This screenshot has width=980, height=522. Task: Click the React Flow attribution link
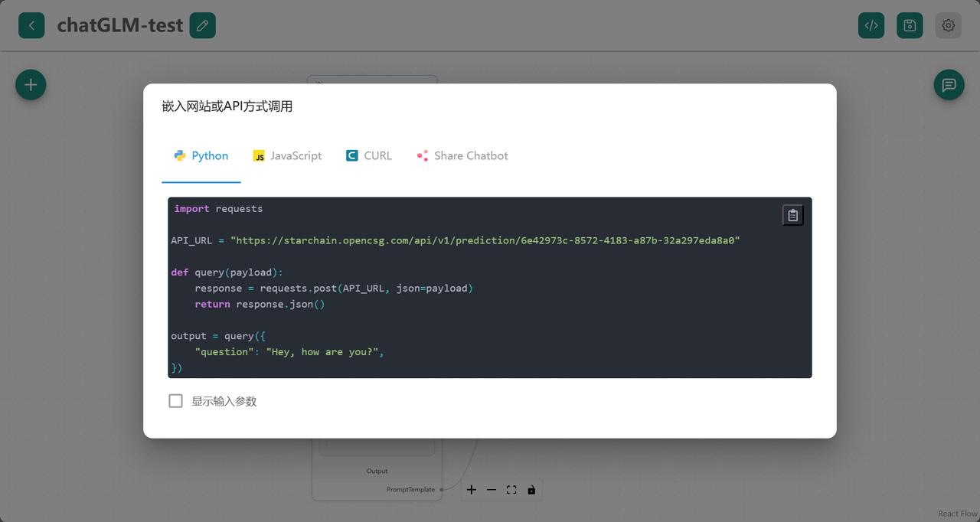(x=958, y=514)
